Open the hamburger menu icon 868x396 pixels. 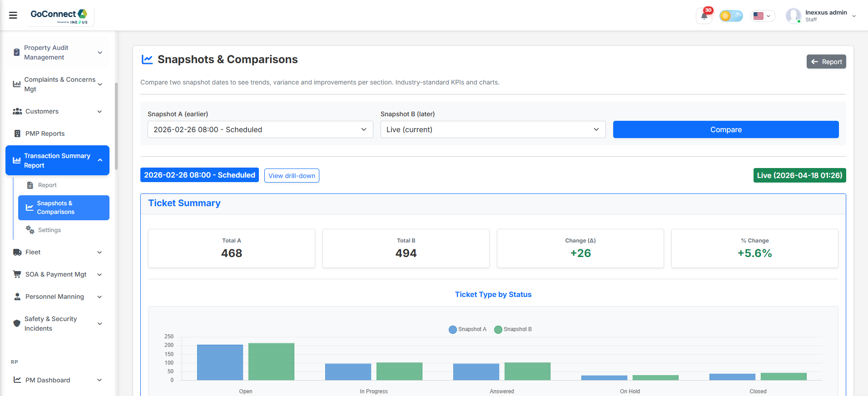[13, 15]
